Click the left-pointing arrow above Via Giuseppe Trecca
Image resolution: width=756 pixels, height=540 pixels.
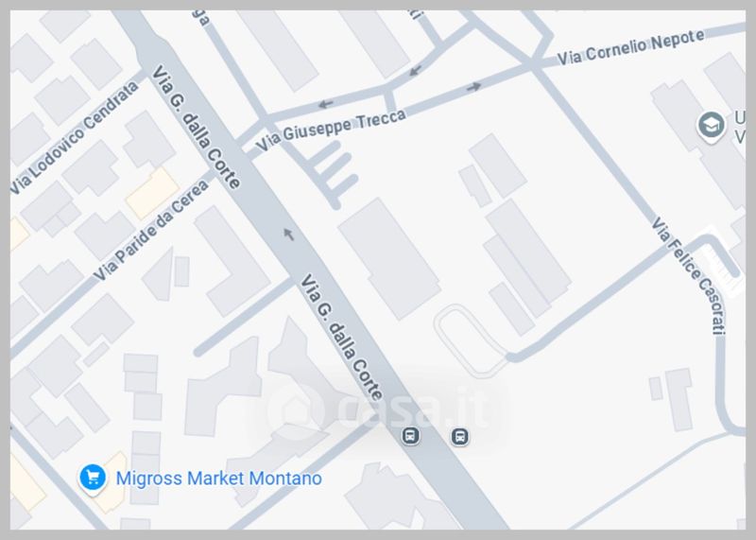326,104
